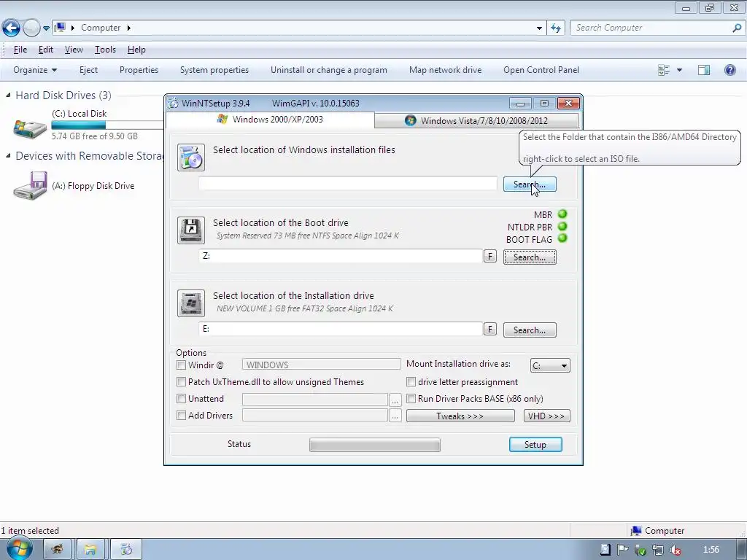Click the Boot drive path field showing Z:

point(341,256)
